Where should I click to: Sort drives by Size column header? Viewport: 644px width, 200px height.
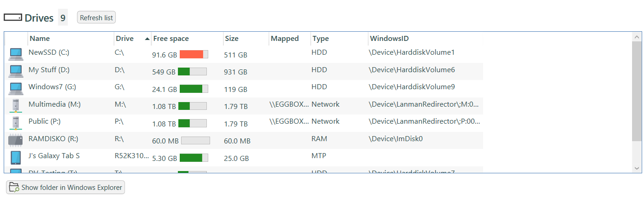pyautogui.click(x=232, y=39)
